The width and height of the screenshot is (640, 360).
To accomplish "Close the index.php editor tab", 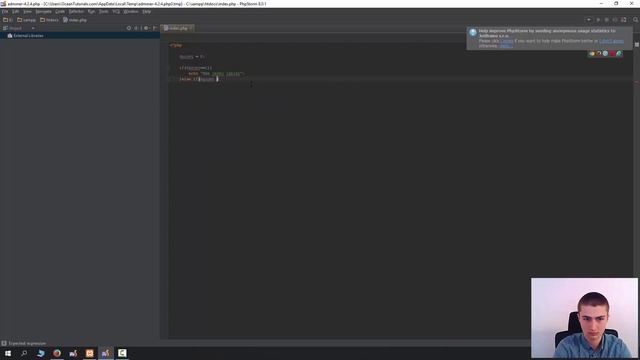I will point(191,28).
